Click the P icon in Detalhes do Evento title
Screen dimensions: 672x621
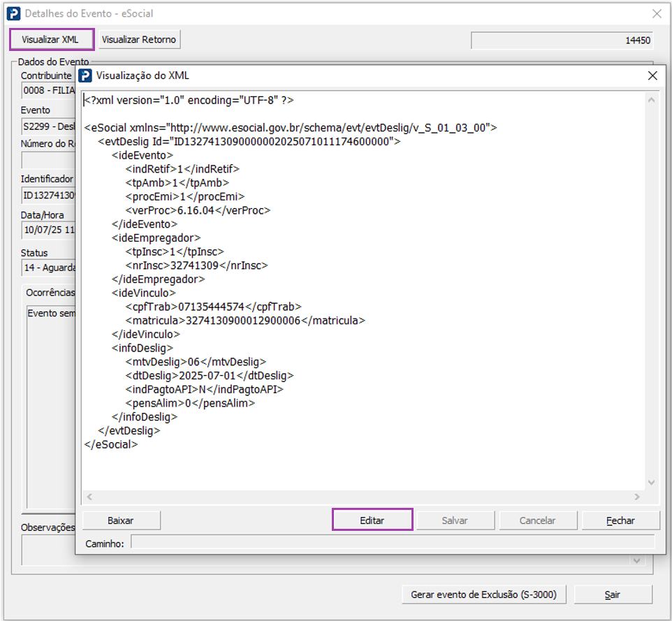point(14,14)
